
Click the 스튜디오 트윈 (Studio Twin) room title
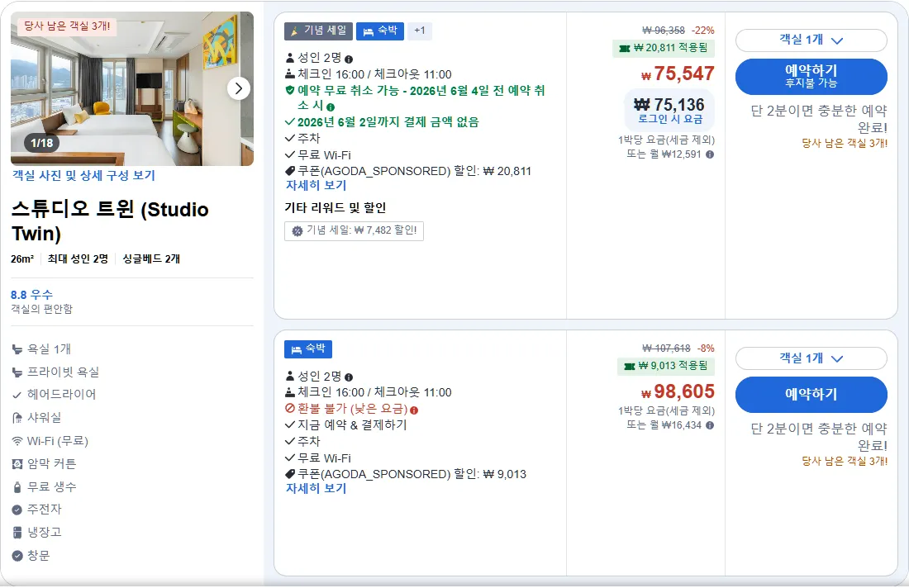pos(110,221)
